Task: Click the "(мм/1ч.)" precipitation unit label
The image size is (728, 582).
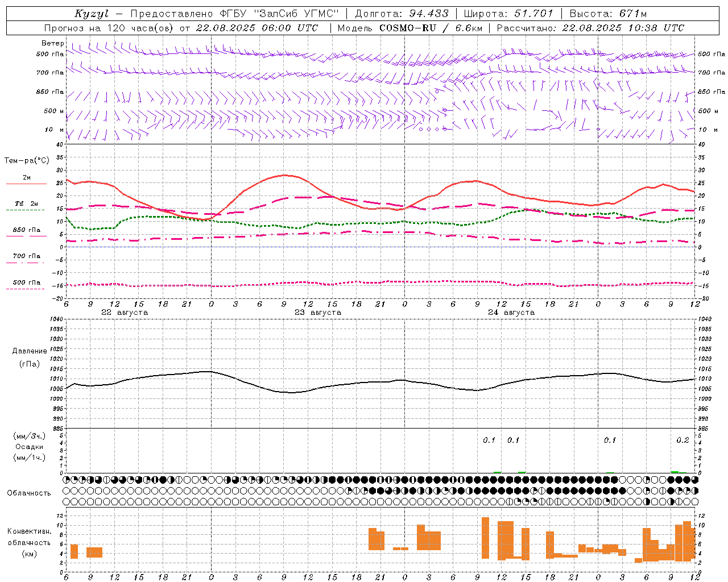Action: click(29, 458)
